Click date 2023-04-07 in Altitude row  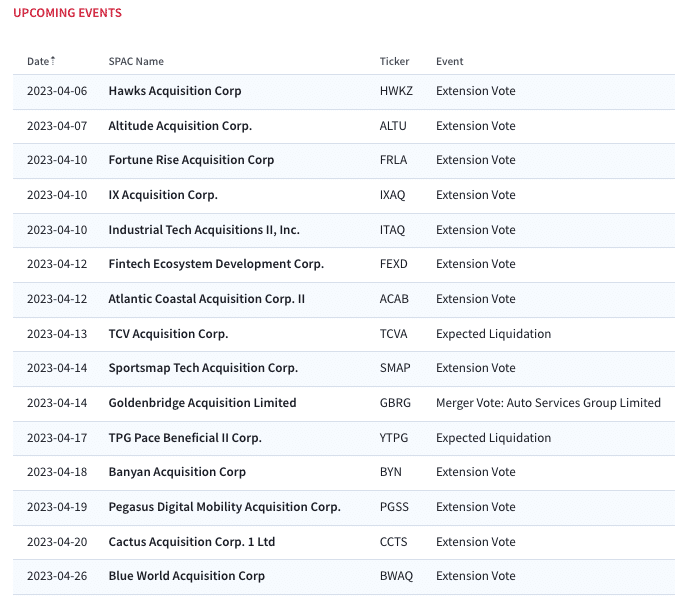[x=57, y=126]
